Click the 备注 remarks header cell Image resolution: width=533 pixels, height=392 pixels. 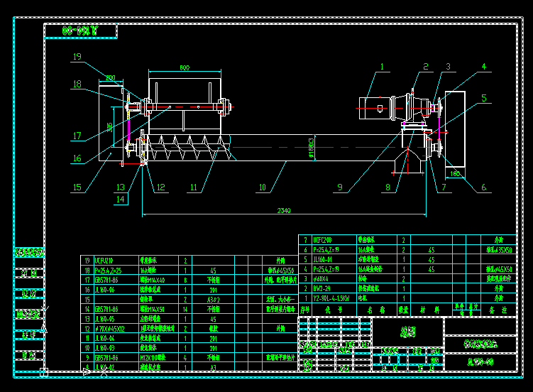coord(498,310)
